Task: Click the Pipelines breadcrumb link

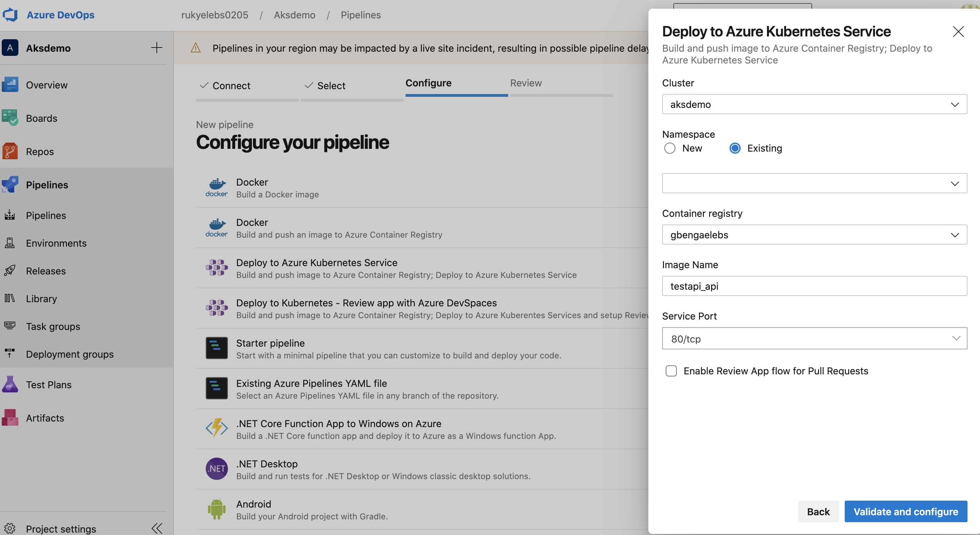Action: pyautogui.click(x=361, y=15)
